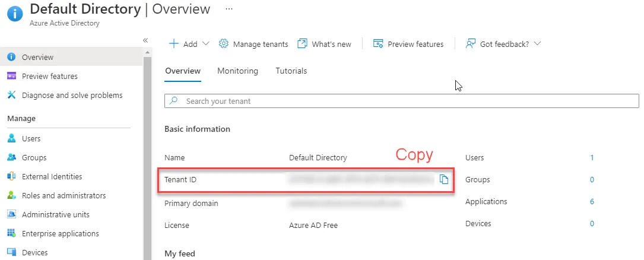The image size is (644, 260).
Task: Click the blurred Primary domain value
Action: [x=345, y=203]
